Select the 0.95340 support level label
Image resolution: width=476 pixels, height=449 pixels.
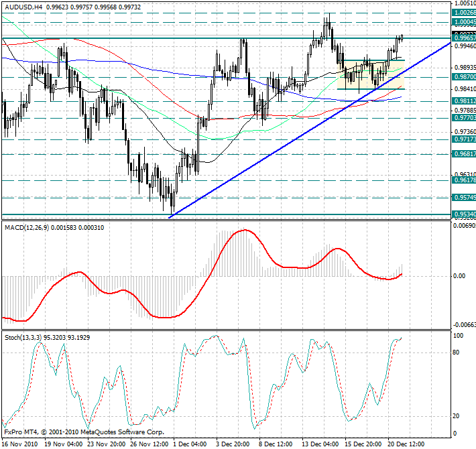(464, 214)
